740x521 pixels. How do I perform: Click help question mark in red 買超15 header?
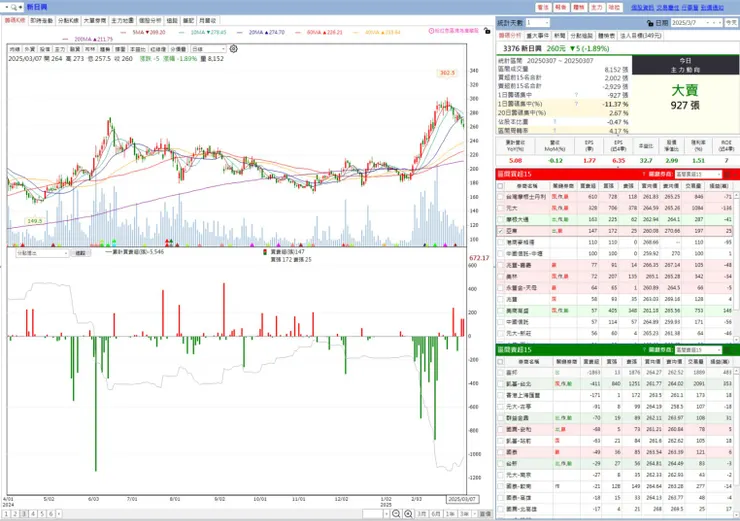point(644,174)
